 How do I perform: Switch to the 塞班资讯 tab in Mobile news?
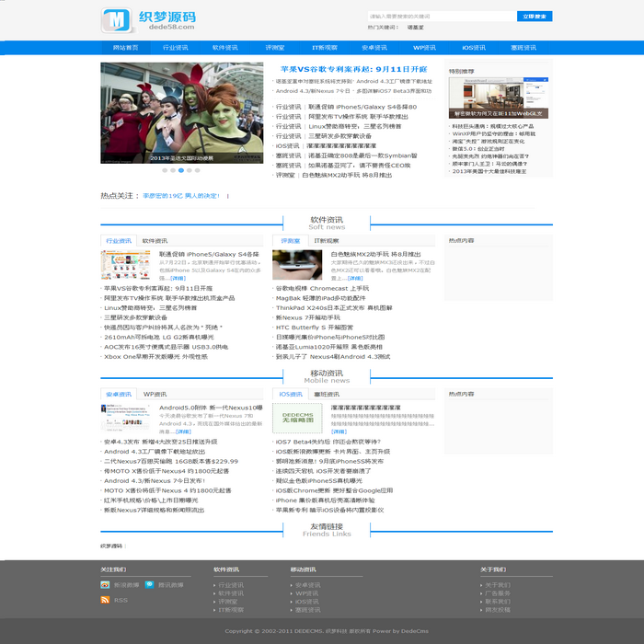(327, 395)
